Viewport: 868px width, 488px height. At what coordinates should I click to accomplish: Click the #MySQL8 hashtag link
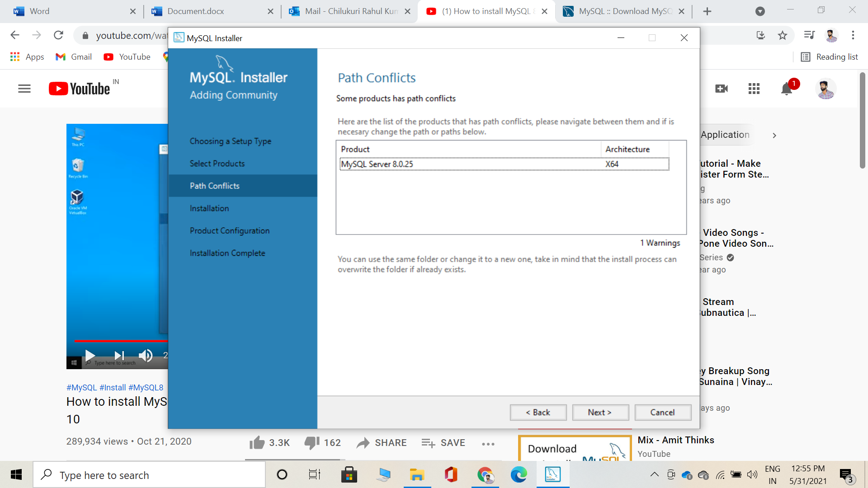[146, 388]
